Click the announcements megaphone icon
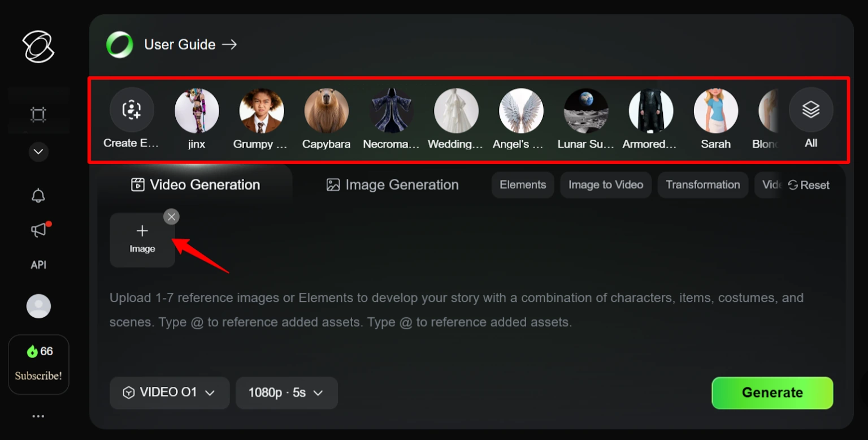Screen dimensions: 868x440 tap(38, 230)
